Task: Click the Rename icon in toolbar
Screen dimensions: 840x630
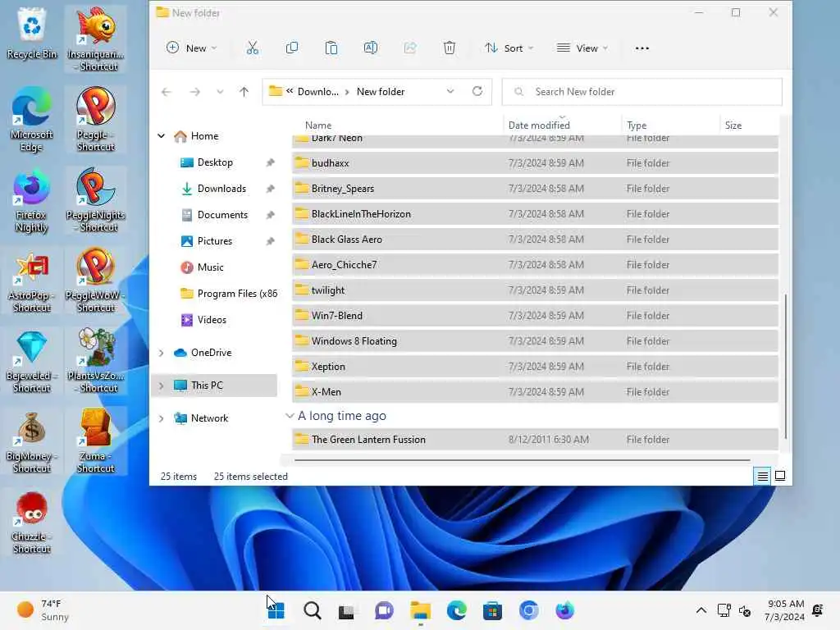Action: pos(371,48)
